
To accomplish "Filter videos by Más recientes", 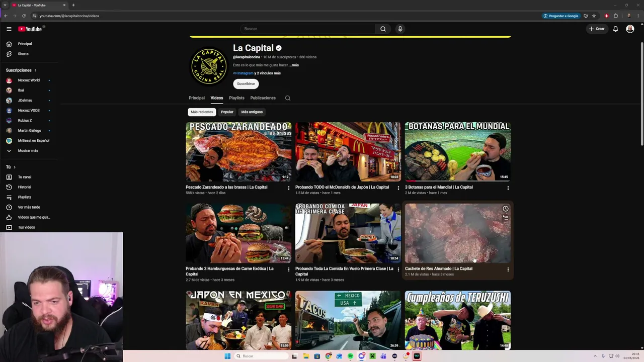I will pyautogui.click(x=202, y=112).
